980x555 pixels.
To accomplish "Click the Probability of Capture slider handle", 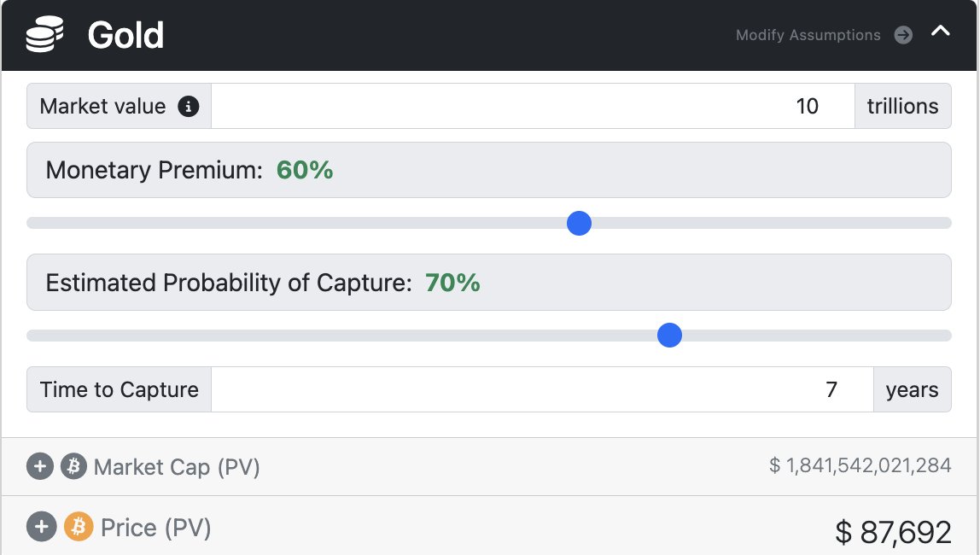I will coord(669,336).
